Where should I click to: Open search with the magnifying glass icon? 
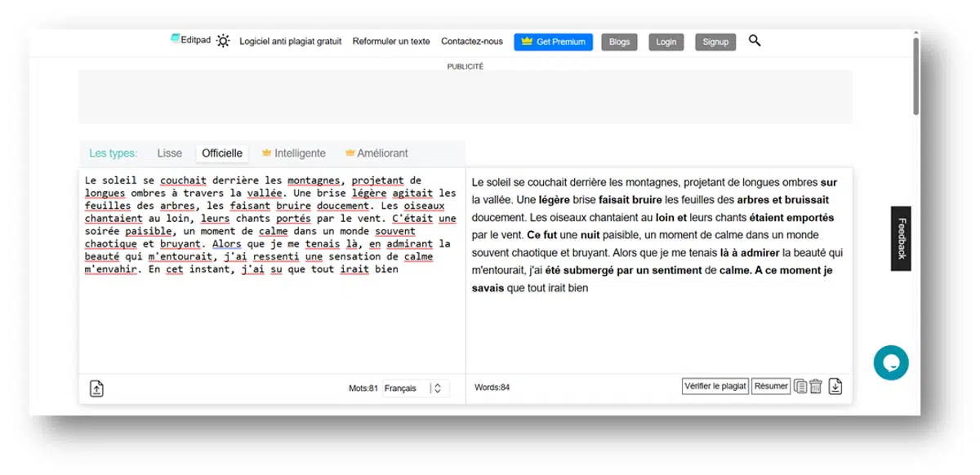click(x=754, y=41)
